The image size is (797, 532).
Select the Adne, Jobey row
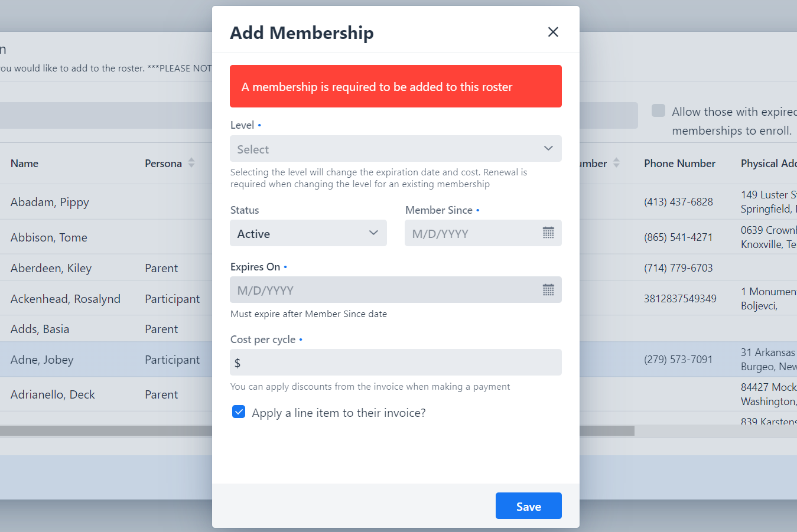coord(42,360)
